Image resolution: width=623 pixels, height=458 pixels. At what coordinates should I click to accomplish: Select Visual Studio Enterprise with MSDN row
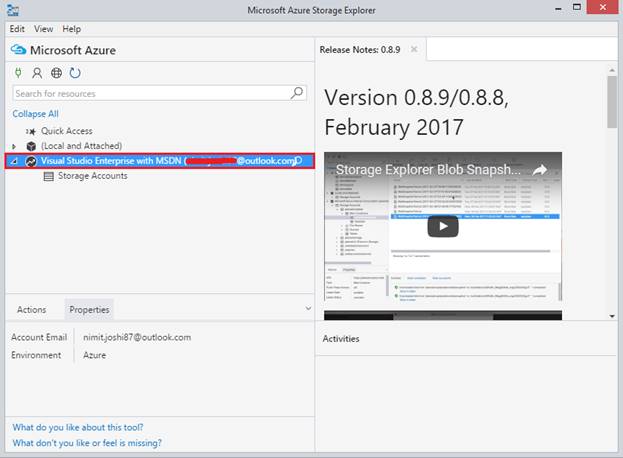tap(160, 161)
